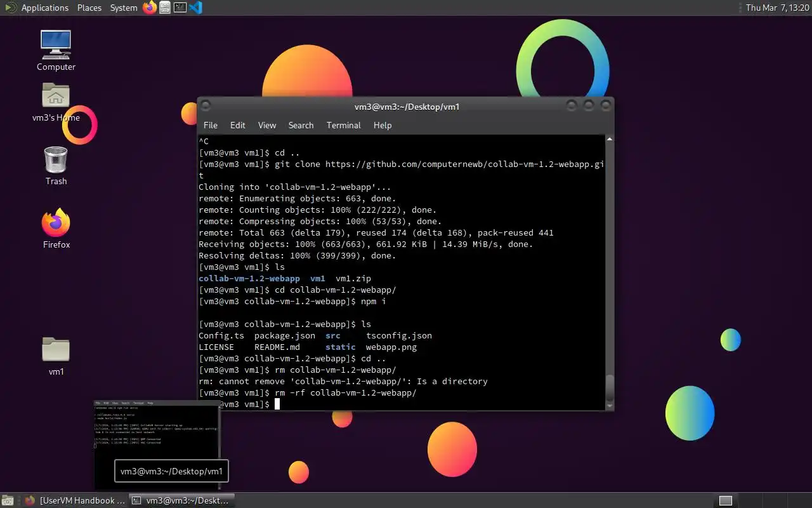Open the vm1 folder on desktop
812x508 pixels.
coord(56,356)
